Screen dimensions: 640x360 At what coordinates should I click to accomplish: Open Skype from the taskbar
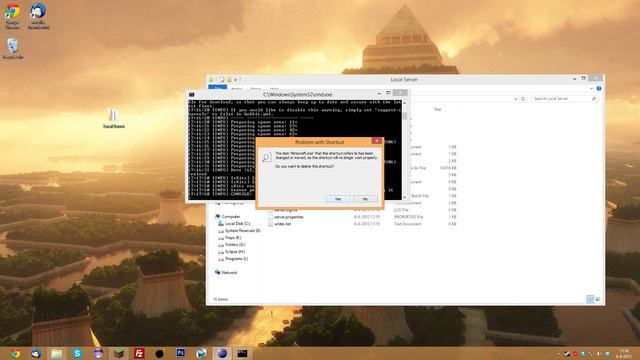click(x=77, y=353)
